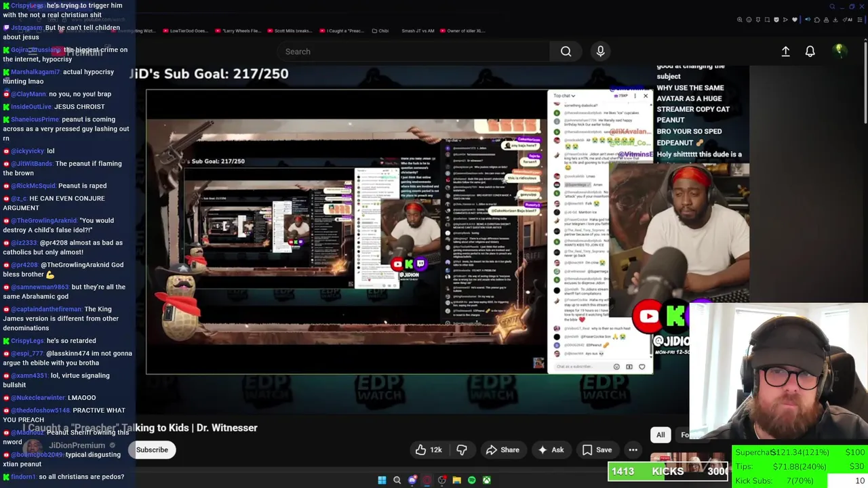The image size is (868, 488).
Task: Open the account avatar menu
Action: click(839, 52)
